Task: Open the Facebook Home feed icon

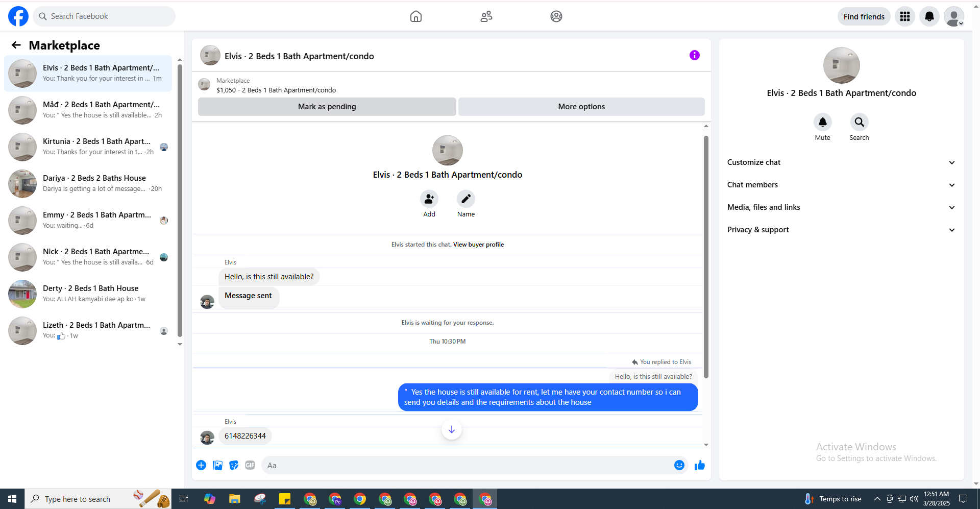Action: [x=416, y=16]
